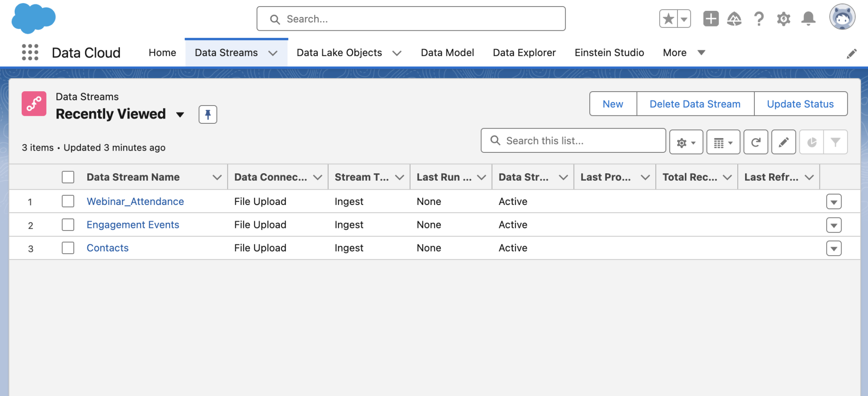Open the Contacts data stream link
The height and width of the screenshot is (396, 868).
(x=107, y=248)
